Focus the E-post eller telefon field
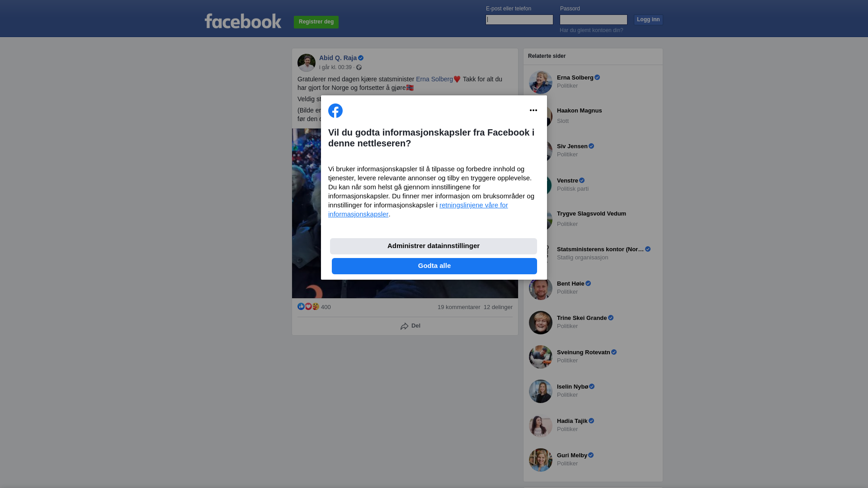This screenshot has height=488, width=868. pos(519,19)
